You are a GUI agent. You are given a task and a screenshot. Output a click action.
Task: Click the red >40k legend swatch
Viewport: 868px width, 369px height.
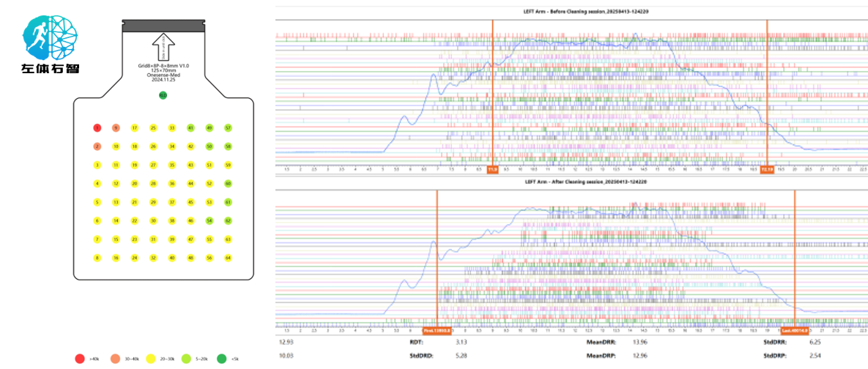coord(80,359)
